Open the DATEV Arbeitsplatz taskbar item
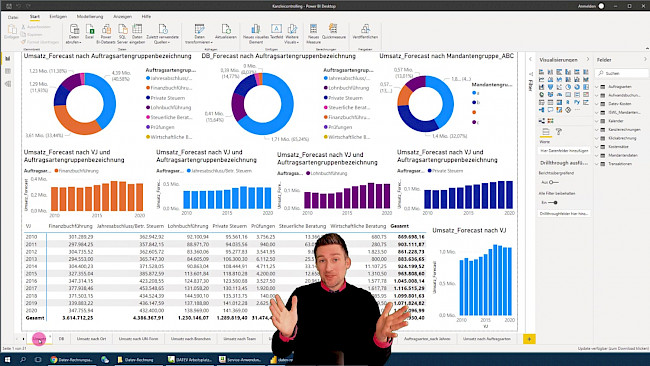 (190, 360)
